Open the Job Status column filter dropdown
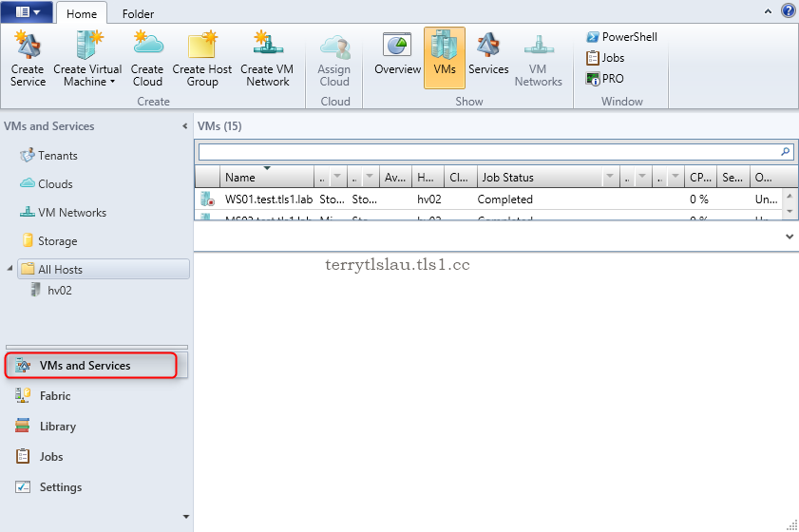The width and height of the screenshot is (799, 532). pyautogui.click(x=609, y=177)
